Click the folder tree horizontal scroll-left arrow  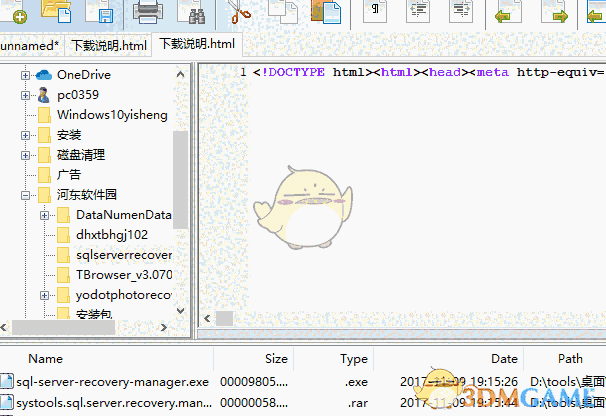(4, 328)
